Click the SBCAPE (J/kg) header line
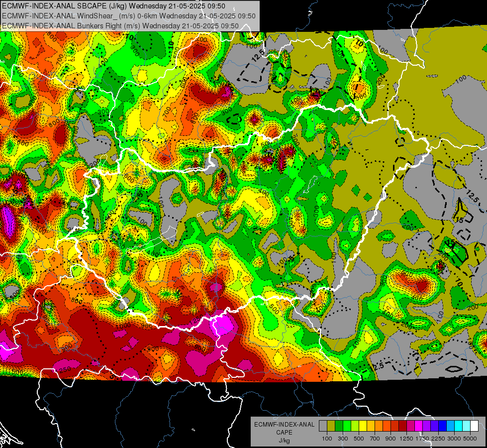Viewport: 487px width, 448px height. (114, 5)
